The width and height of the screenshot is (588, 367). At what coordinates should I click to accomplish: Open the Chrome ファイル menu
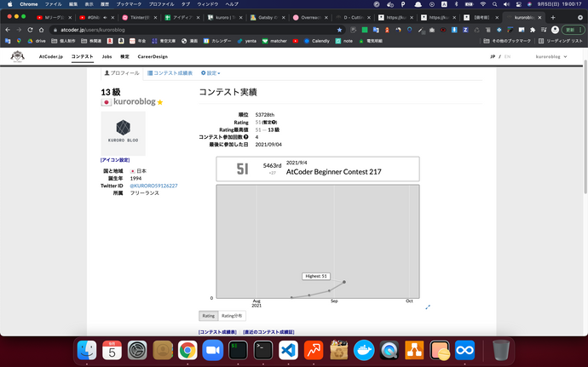tap(53, 4)
